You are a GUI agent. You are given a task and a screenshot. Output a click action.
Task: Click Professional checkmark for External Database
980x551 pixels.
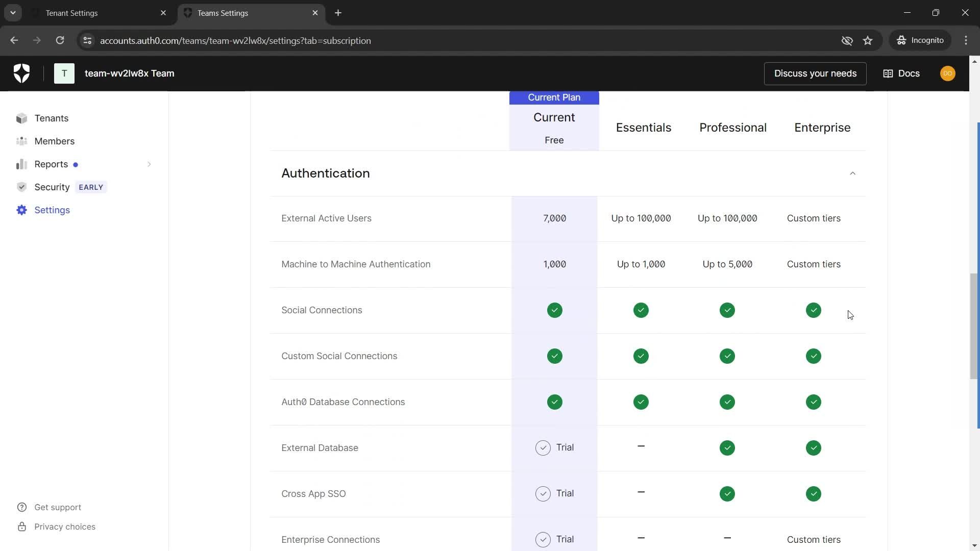click(727, 448)
